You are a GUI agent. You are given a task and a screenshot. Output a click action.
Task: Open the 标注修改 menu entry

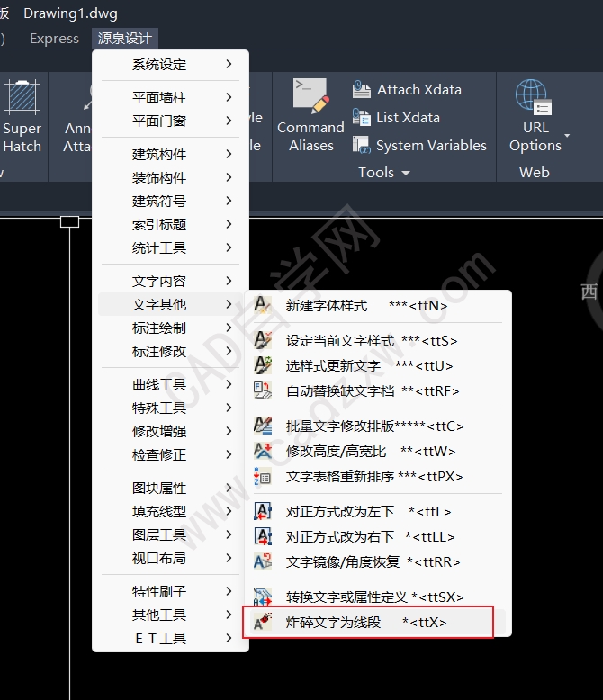coord(170,351)
